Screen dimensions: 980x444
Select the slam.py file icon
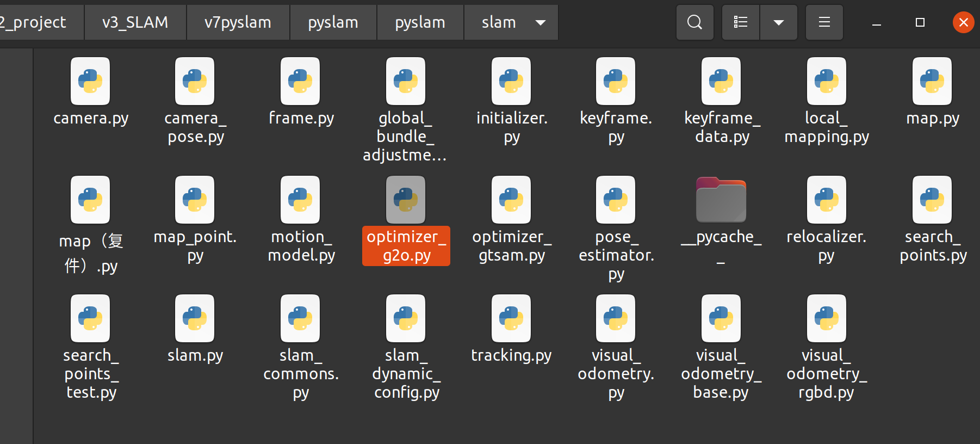click(x=195, y=318)
